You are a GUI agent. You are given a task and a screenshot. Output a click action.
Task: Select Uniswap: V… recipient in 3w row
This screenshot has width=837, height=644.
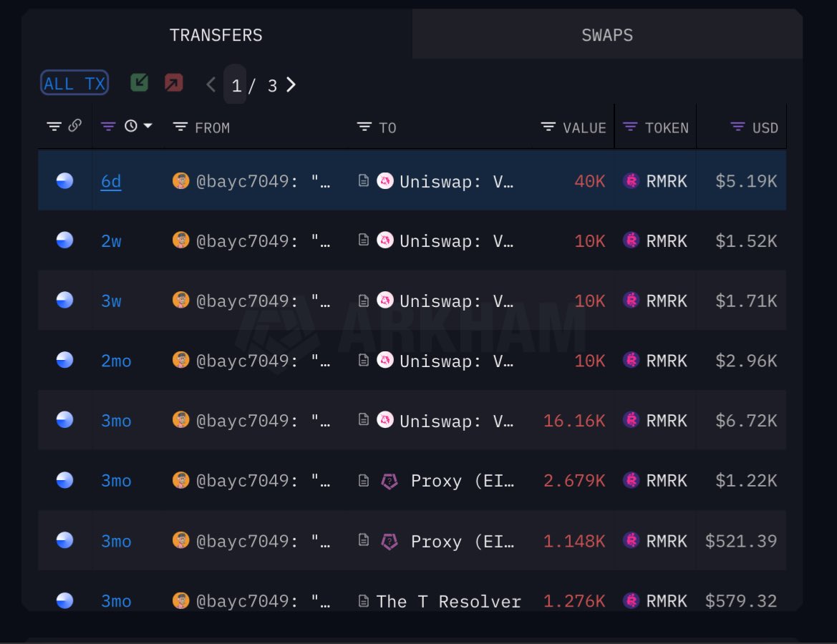point(456,301)
